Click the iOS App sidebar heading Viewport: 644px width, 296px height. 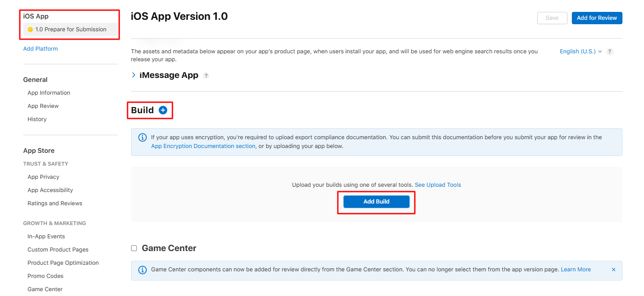(x=36, y=16)
